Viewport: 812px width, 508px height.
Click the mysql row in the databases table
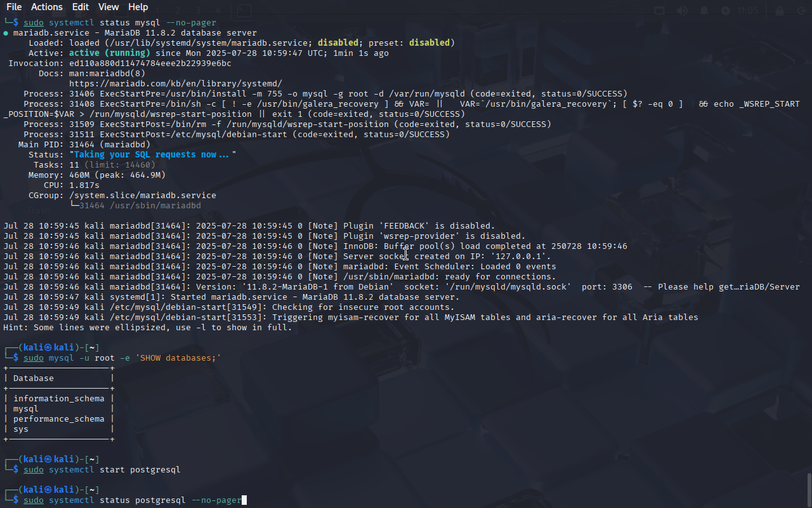click(x=26, y=409)
